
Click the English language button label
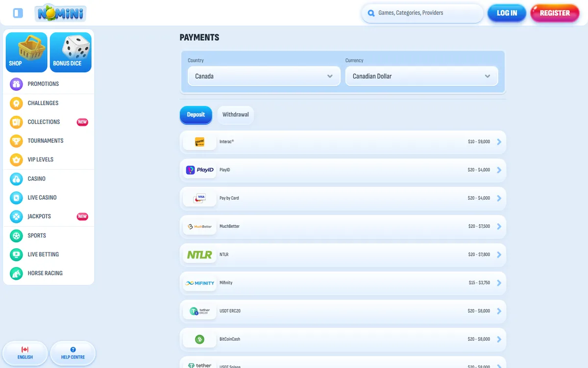25,357
